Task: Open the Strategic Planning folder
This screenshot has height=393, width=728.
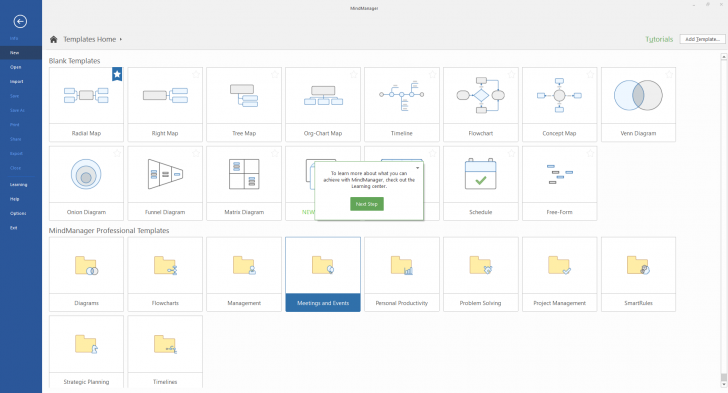Action: click(86, 352)
